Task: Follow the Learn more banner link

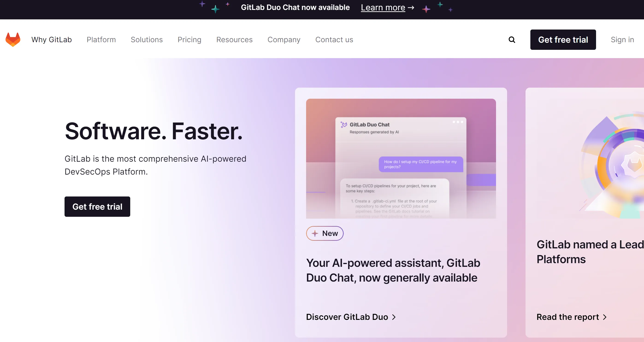Action: click(x=383, y=8)
